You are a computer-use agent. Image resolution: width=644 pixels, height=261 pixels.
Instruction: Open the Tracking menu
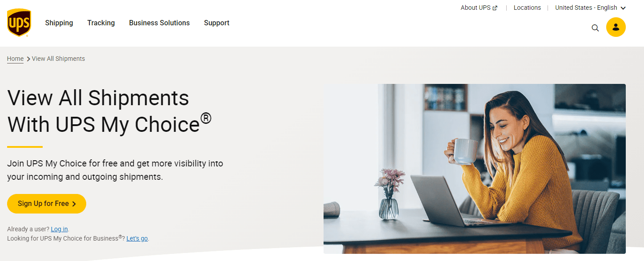(101, 23)
